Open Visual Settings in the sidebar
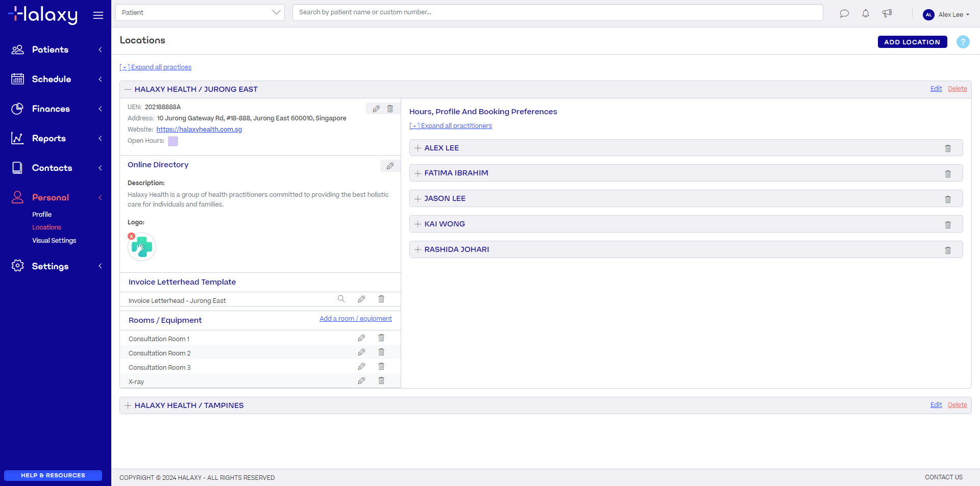 coord(54,241)
